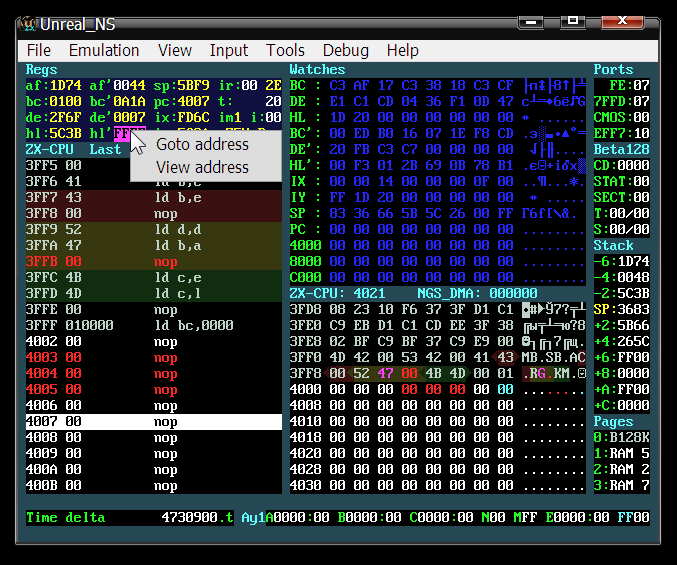The width and height of the screenshot is (677, 565).
Task: Click the NGS_DMA: 000000 label
Action: coord(477,294)
